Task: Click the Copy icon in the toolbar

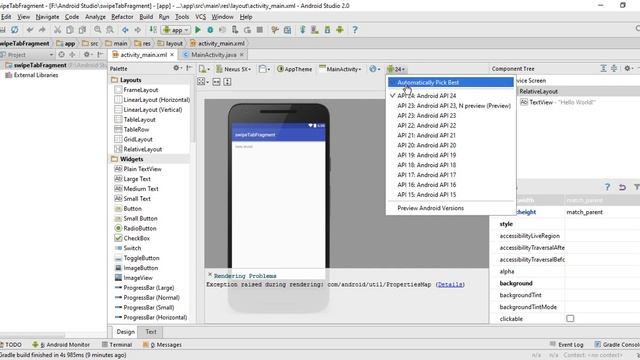Action: click(70, 30)
